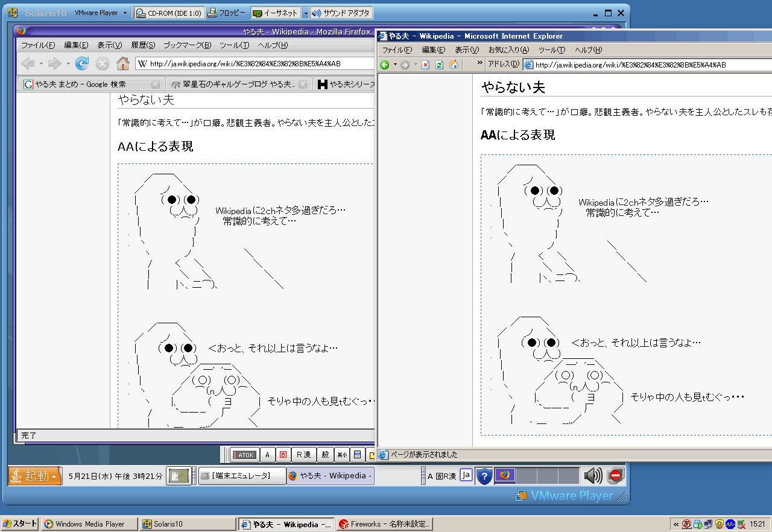Click Firefox thumbnail in Solaris workspace switcher
This screenshot has height=532, width=772.
click(505, 475)
